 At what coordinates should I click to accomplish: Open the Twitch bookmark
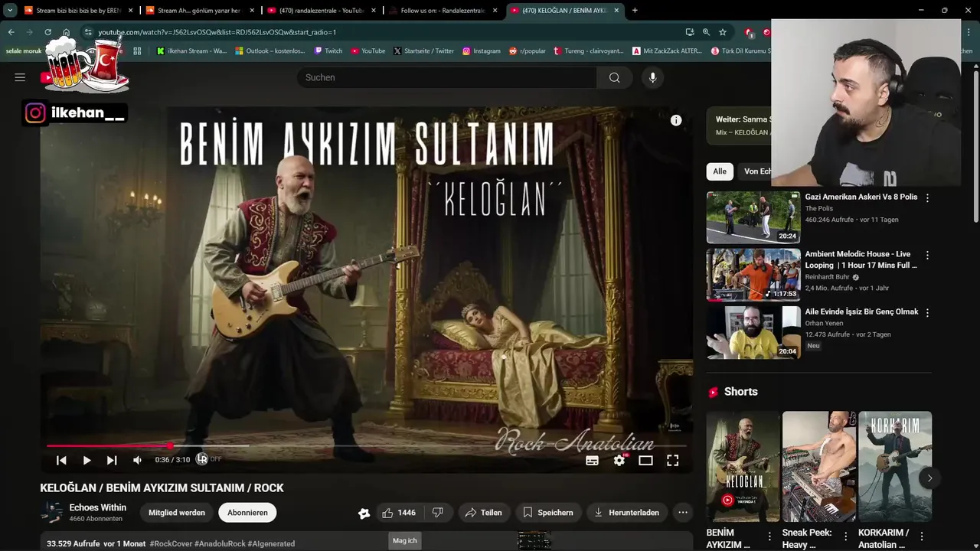[x=328, y=51]
